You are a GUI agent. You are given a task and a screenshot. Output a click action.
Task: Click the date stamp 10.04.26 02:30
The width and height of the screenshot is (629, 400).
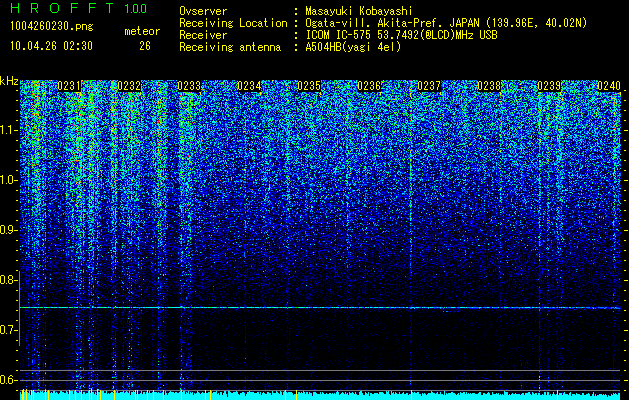click(51, 46)
